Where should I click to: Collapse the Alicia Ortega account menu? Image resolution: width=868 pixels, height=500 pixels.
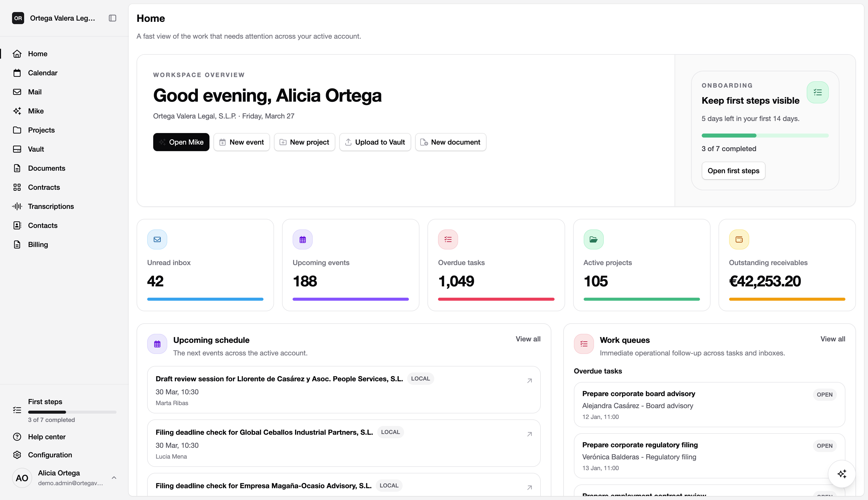pyautogui.click(x=114, y=477)
